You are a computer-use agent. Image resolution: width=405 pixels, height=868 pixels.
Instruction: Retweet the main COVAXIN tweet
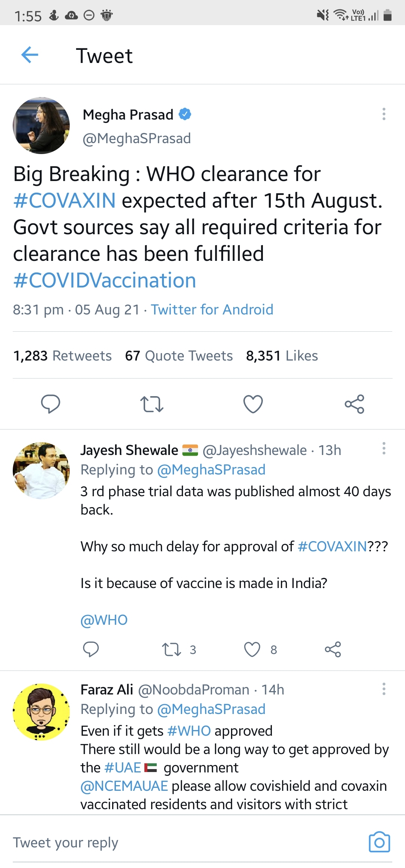pyautogui.click(x=151, y=404)
